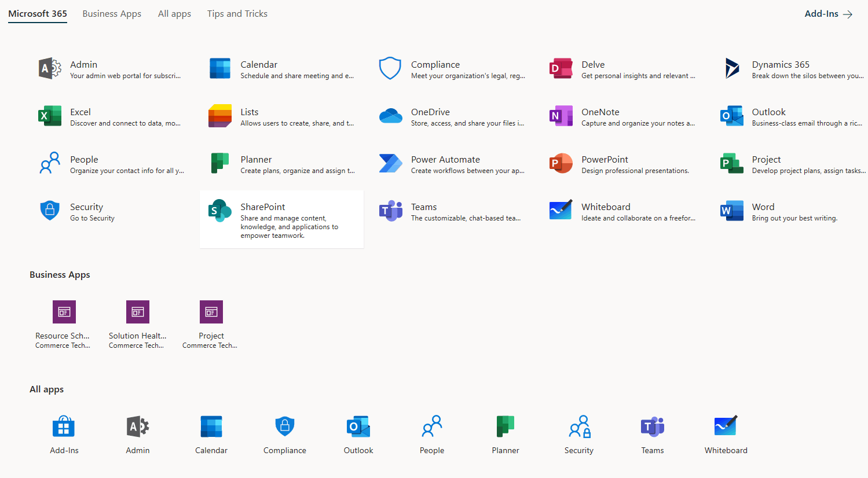Click the OneDrive title text
This screenshot has height=478, width=868.
point(430,112)
